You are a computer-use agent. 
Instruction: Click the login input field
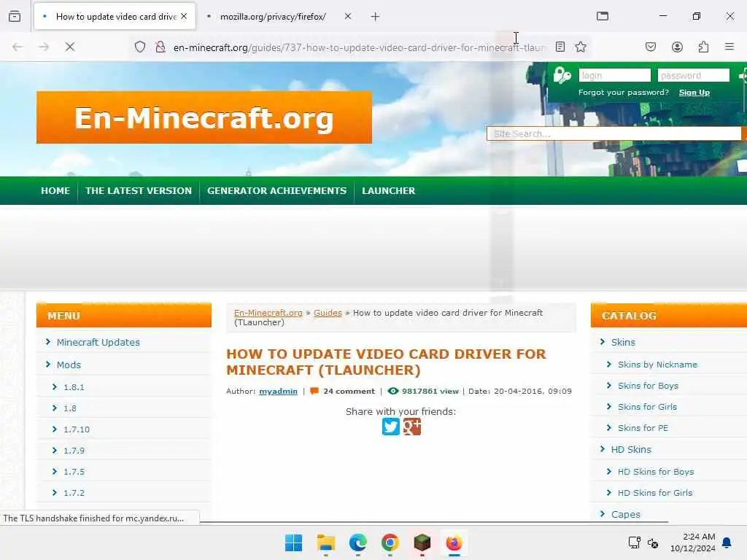(x=614, y=75)
